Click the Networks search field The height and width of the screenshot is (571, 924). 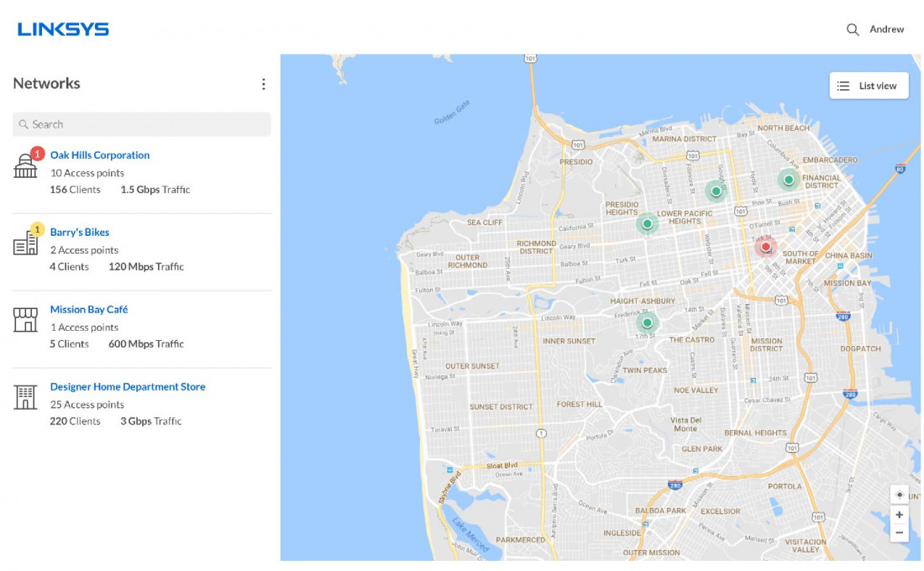142,124
